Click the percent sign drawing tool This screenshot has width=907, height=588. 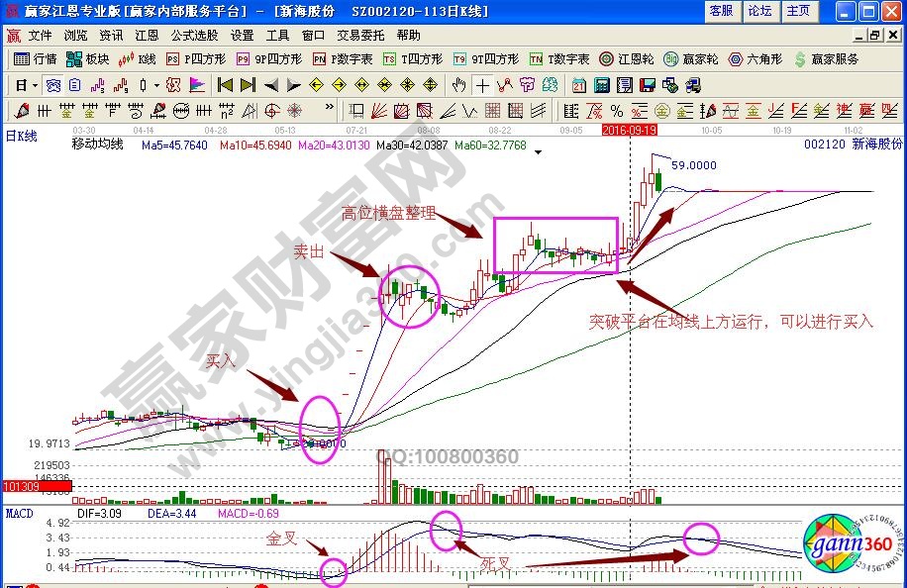click(616, 110)
